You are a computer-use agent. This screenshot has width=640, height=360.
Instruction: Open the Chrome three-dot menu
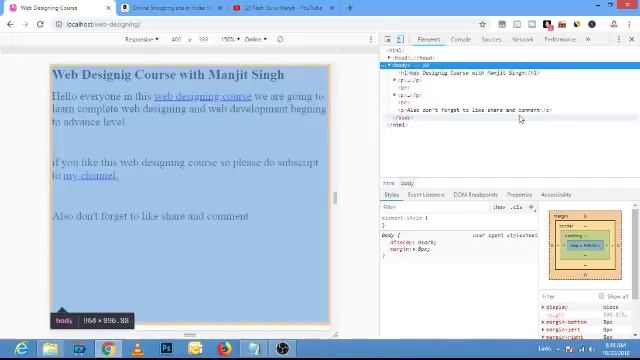pyautogui.click(x=629, y=24)
